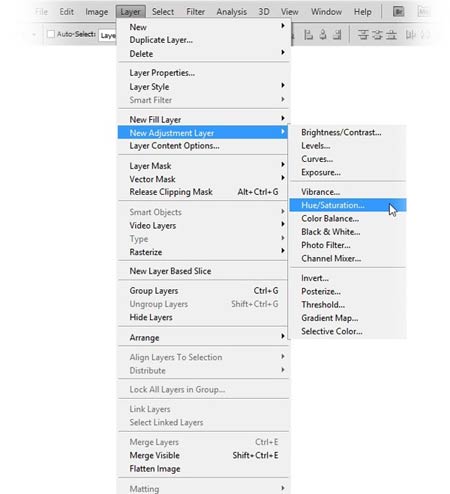The image size is (450, 494).
Task: Launch Adobe Bridge from the Br icon
Action: point(398,12)
